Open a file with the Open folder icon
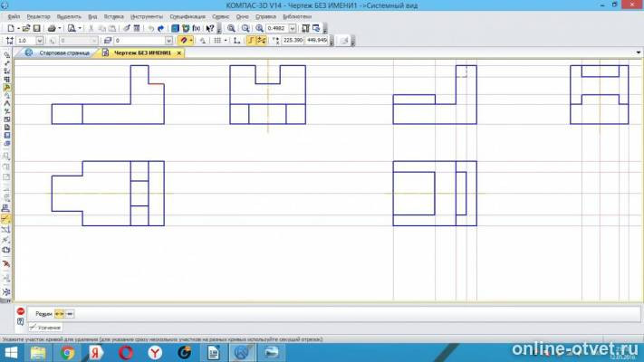Image resolution: width=644 pixels, height=362 pixels. tap(26, 28)
